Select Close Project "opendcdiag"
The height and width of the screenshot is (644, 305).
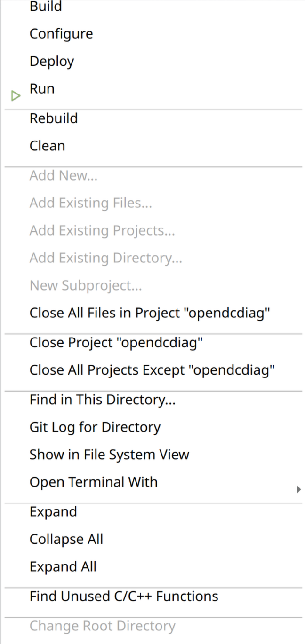click(116, 343)
